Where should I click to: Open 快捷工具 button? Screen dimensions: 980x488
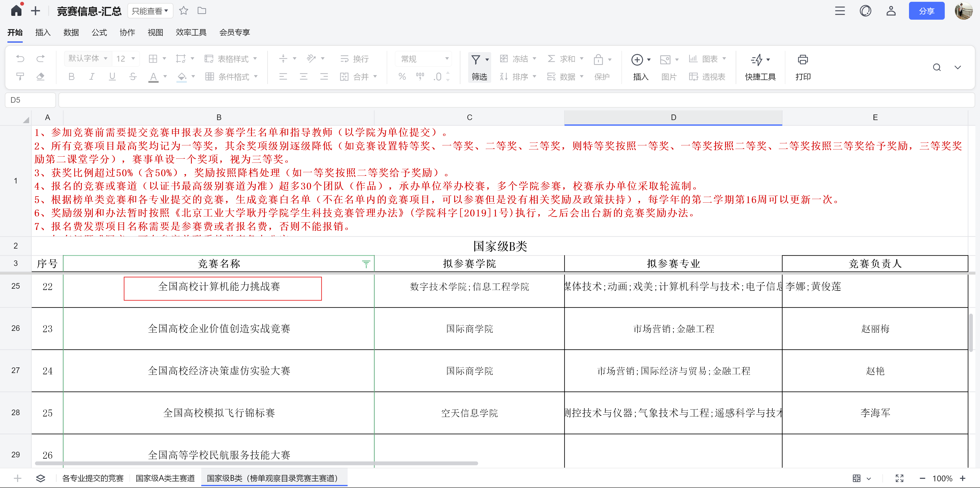point(760,67)
